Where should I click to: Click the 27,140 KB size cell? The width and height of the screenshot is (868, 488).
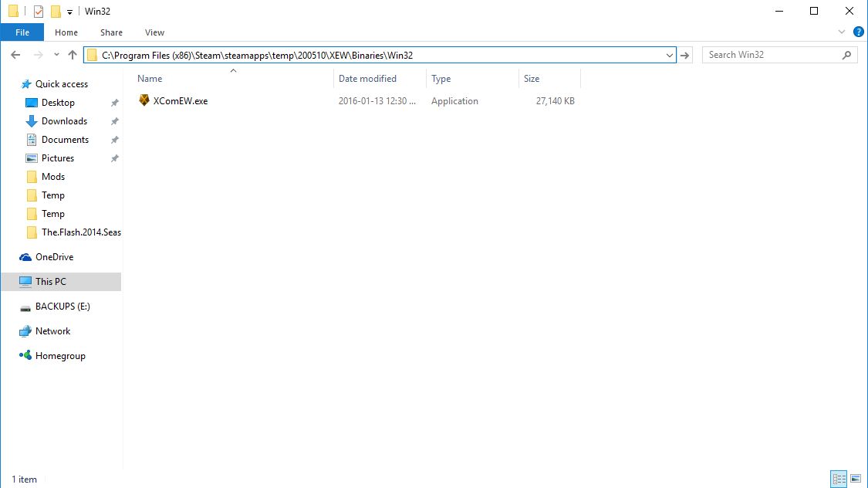point(555,101)
